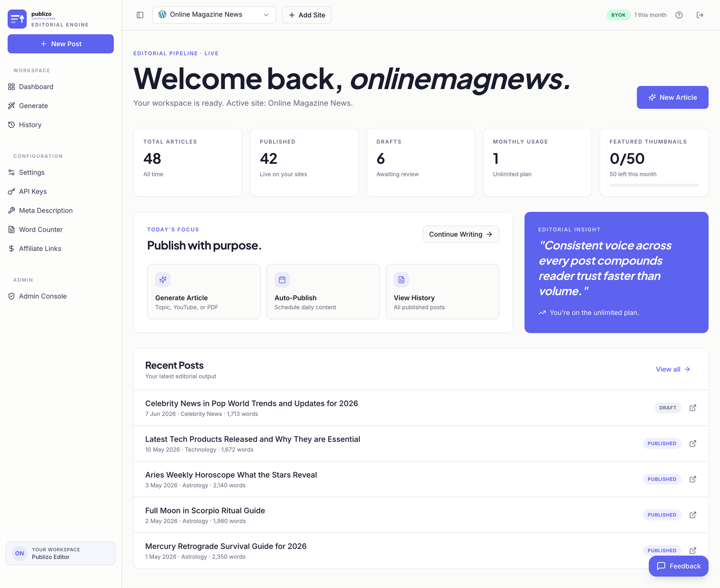Viewport: 720px width, 588px height.
Task: Open Aries Weekly Horoscope external link icon
Action: (693, 479)
